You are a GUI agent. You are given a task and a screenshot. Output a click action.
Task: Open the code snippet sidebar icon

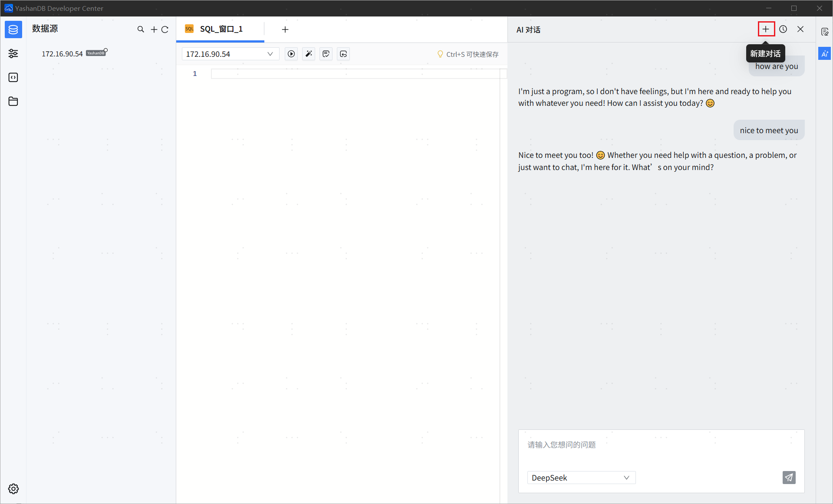pos(13,77)
